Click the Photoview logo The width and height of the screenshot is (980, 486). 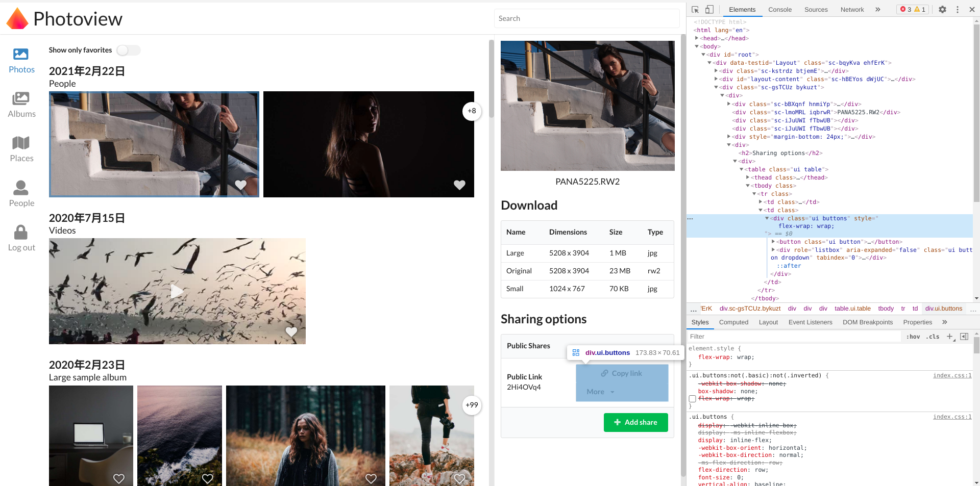tap(64, 18)
